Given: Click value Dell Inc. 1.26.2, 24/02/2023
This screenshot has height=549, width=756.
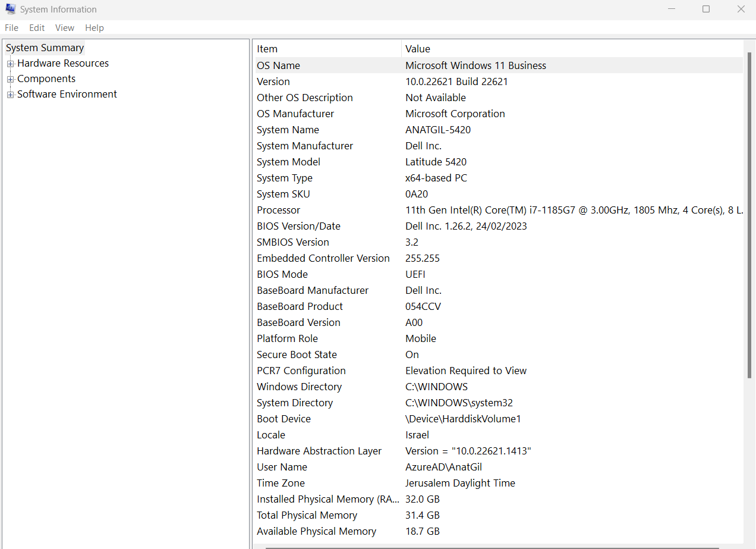Looking at the screenshot, I should [466, 226].
